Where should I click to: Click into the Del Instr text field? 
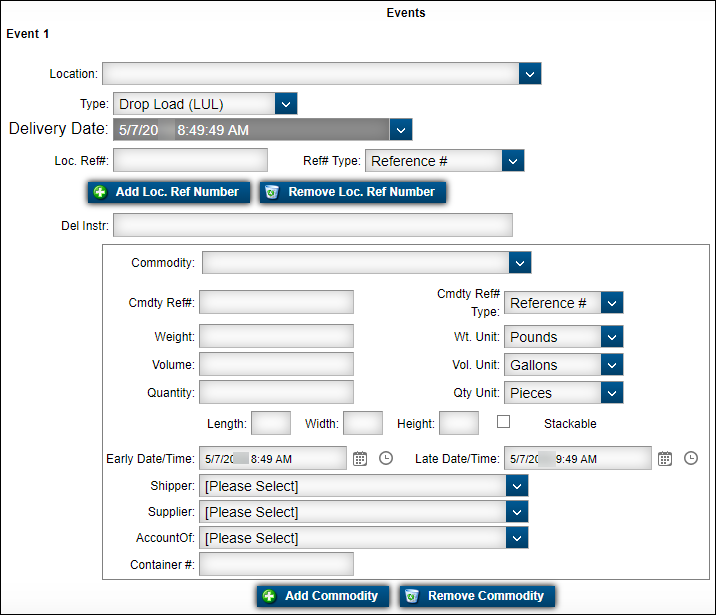click(x=313, y=225)
